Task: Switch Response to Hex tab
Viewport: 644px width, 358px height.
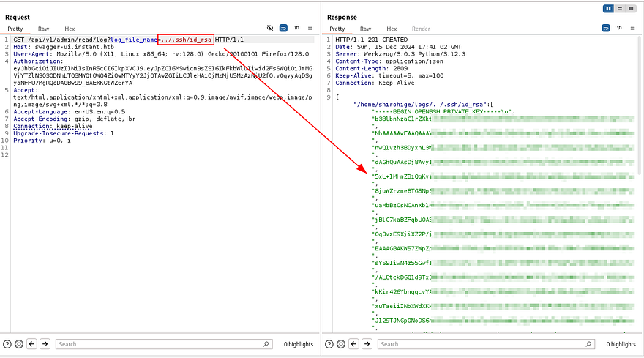Action: 392,29
